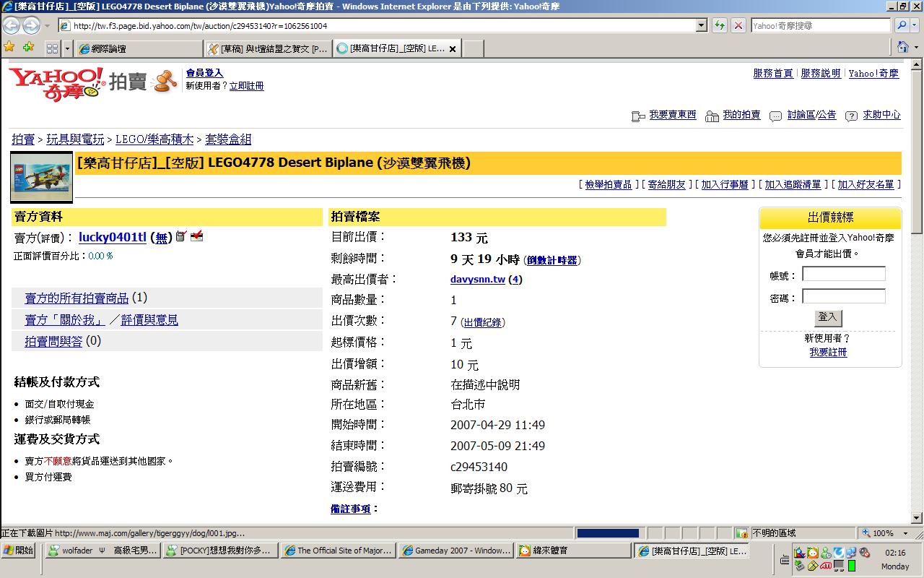Viewport: 924px width, 578px height.
Task: Open highest bidder davysnn.tw link
Action: click(478, 280)
